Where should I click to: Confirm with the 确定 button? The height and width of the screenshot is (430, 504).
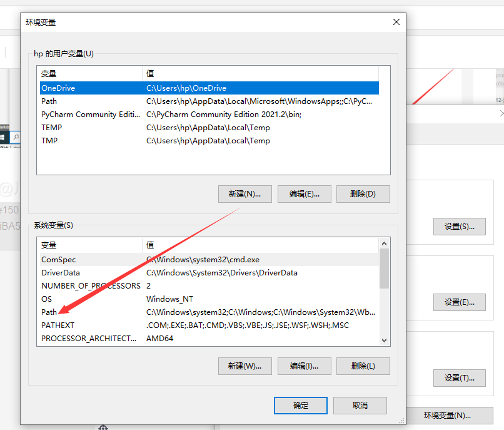coord(301,406)
